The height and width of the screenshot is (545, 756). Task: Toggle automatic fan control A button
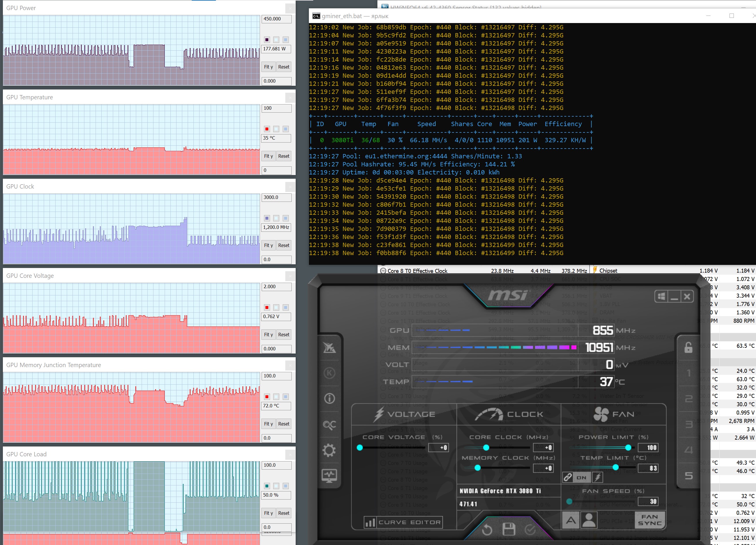click(x=571, y=520)
